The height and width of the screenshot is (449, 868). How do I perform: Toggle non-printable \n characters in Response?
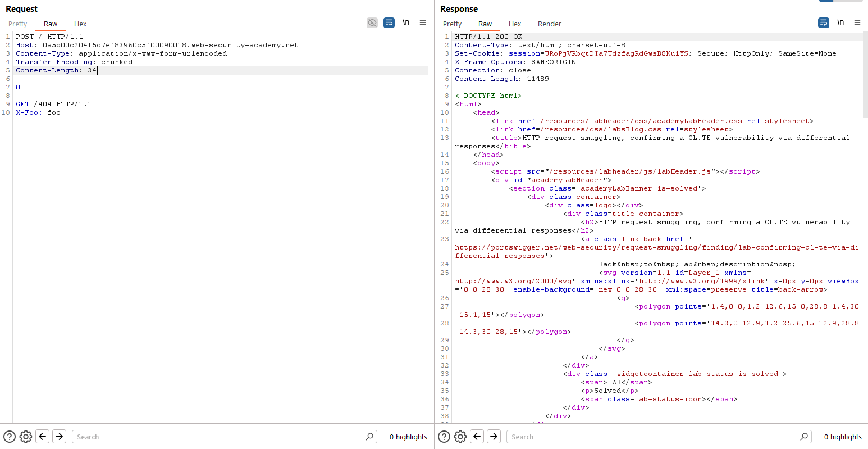pyautogui.click(x=840, y=22)
